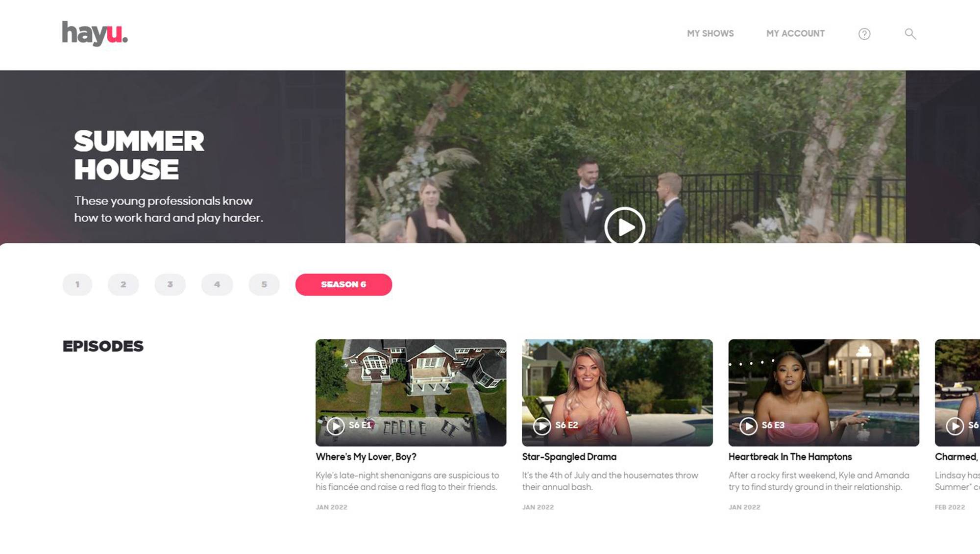The image size is (980, 554).
Task: Open Heartbreak In The Hamptons thumbnail
Action: pos(824,392)
